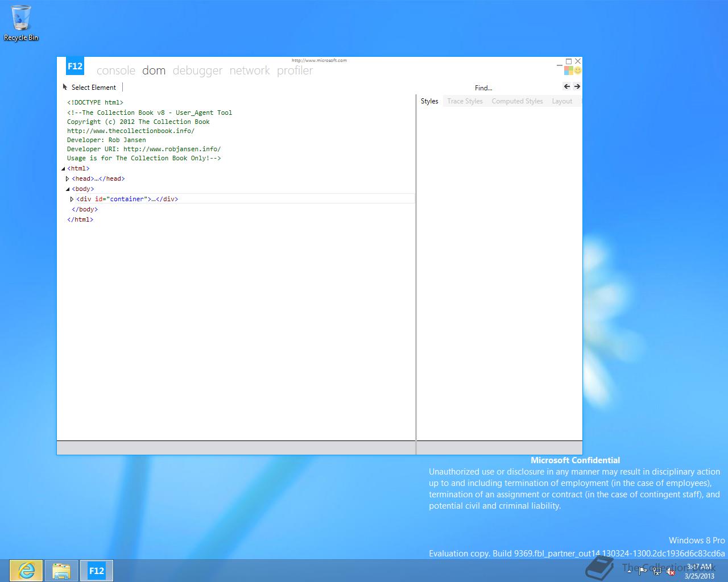
Task: Open the network tab
Action: point(250,70)
